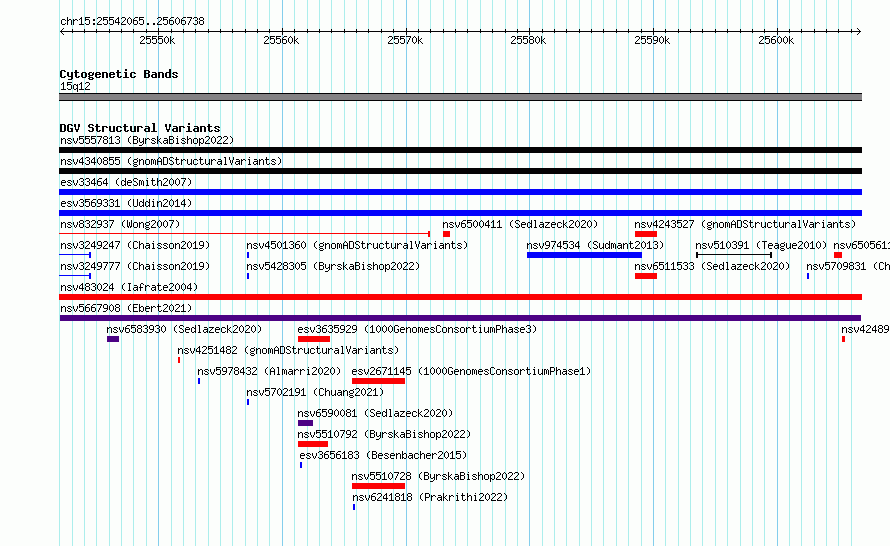Select the black bar for nsv4340855 gnomAD variant
Viewport: 890px width, 546px height.
pyautogui.click(x=460, y=171)
